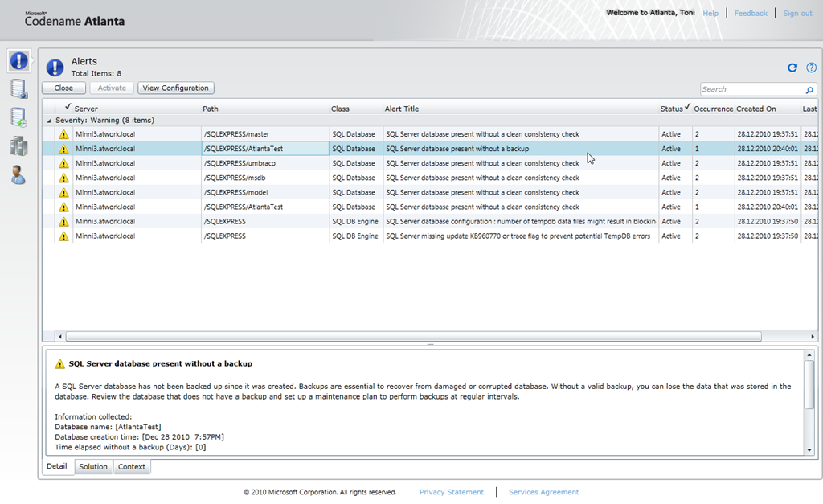Toggle the checkmark filter on the Status column
This screenshot has height=504, width=823.
tap(688, 107)
